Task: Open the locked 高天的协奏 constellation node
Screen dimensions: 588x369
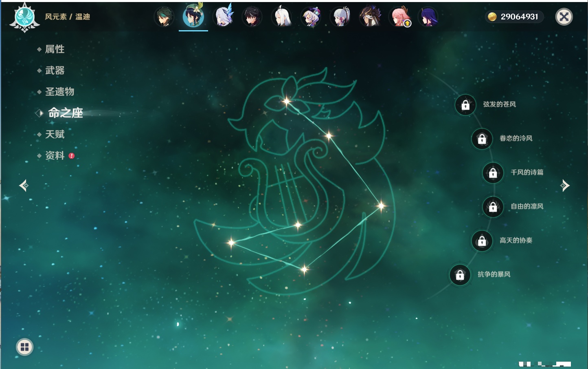Action: 482,241
